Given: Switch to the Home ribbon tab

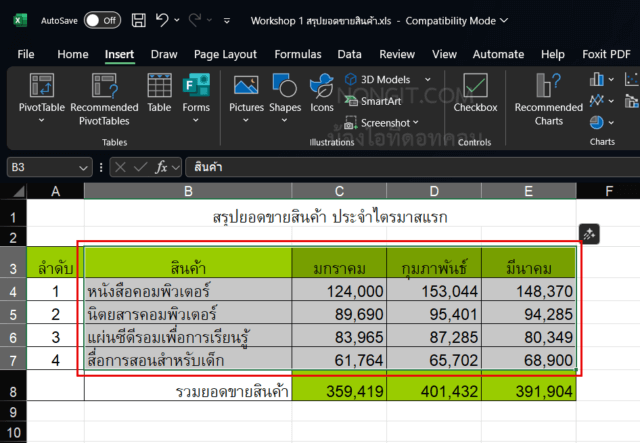Looking at the screenshot, I should click(x=73, y=54).
